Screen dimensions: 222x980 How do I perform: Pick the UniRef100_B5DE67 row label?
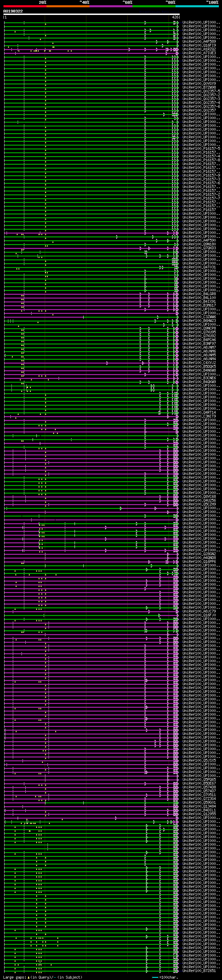199,783
